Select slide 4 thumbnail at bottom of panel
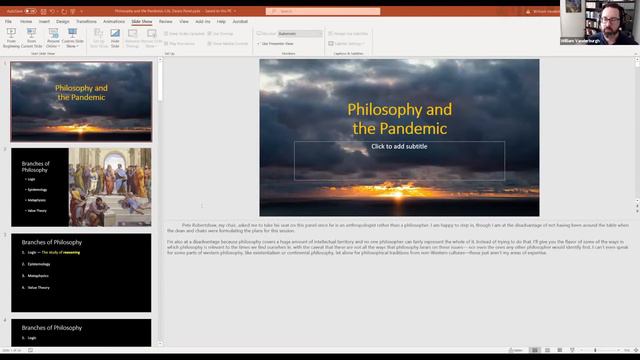Screen dimensions: 640x360 coord(81,333)
